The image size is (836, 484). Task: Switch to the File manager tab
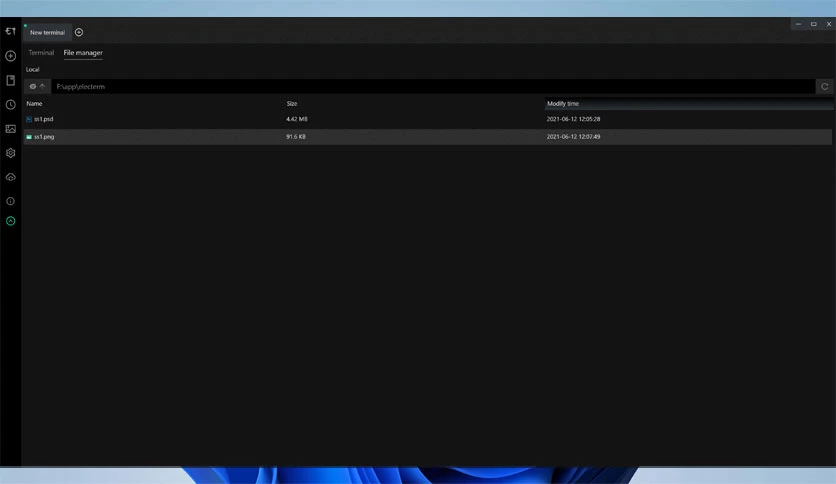coord(83,53)
